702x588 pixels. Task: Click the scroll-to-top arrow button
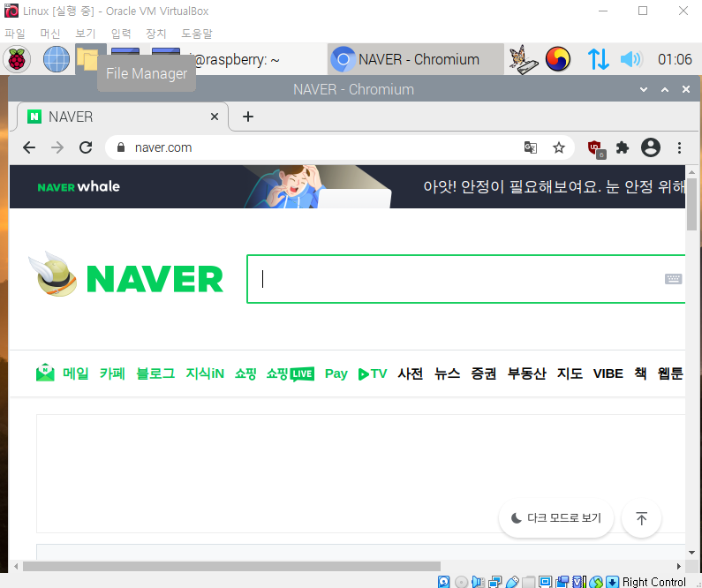[641, 518]
